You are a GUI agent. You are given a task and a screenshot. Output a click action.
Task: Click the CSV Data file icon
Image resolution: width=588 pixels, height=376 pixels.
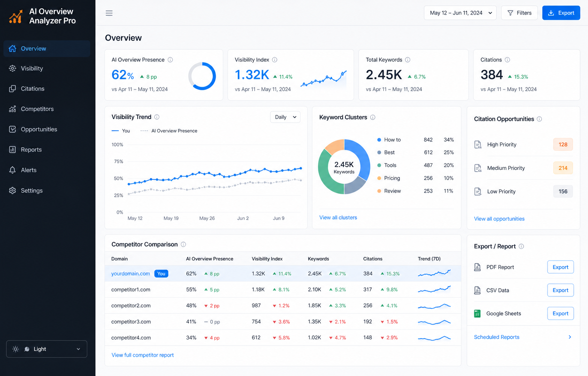point(477,291)
